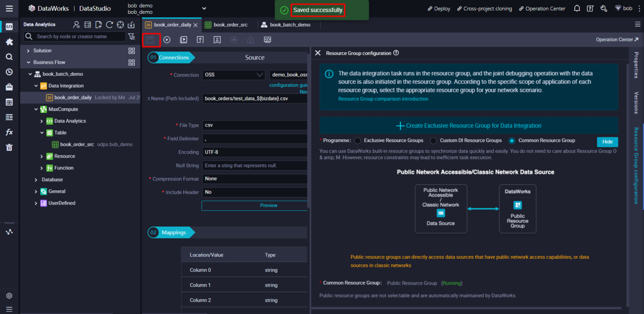This screenshot has height=314, width=644.
Task: Collapse the book_batch_demo workflow node
Action: tap(31, 74)
